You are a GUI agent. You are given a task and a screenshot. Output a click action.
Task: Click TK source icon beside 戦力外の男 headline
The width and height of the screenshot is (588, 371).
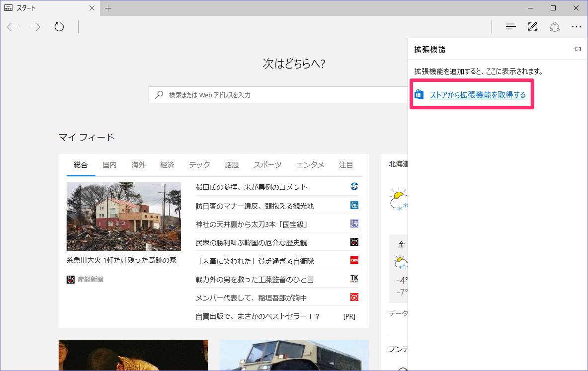click(354, 279)
